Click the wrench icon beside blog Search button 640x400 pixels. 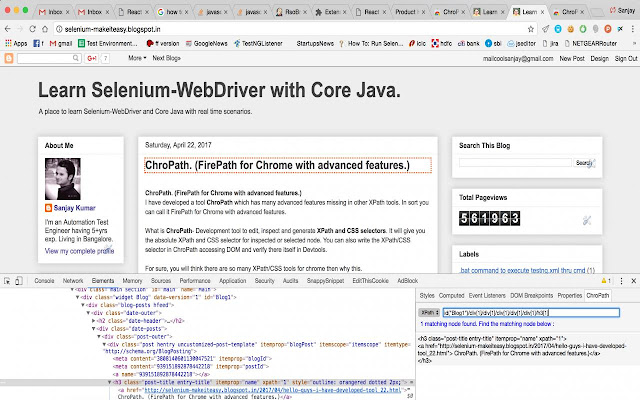pyautogui.click(x=592, y=164)
